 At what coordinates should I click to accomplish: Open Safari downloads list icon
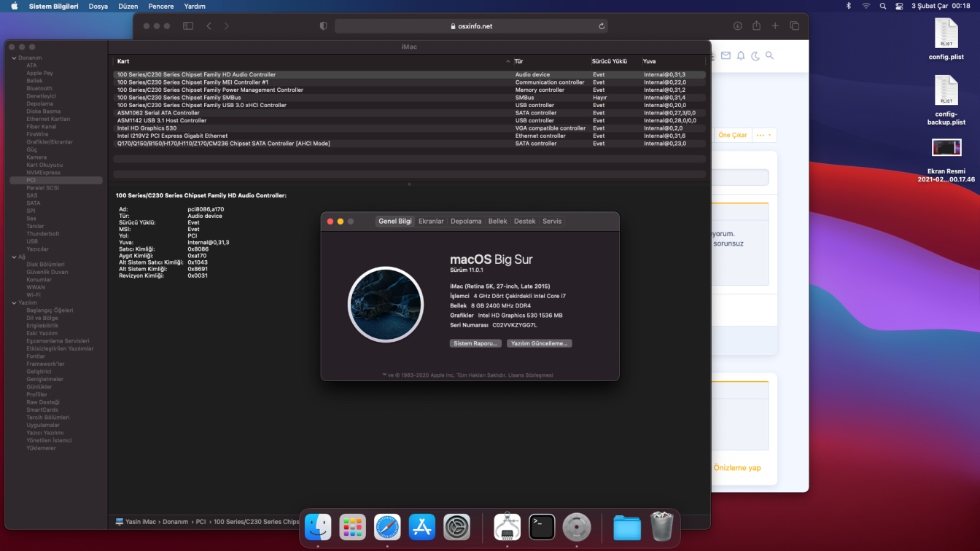click(x=737, y=26)
